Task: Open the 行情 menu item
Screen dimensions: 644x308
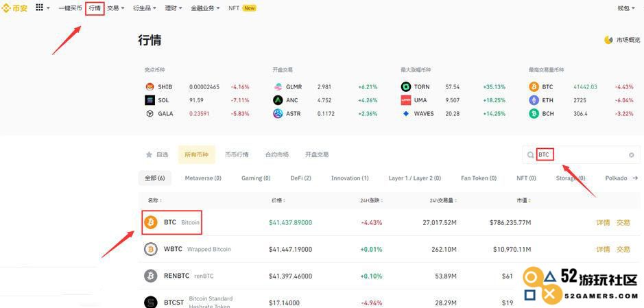Action: click(95, 8)
